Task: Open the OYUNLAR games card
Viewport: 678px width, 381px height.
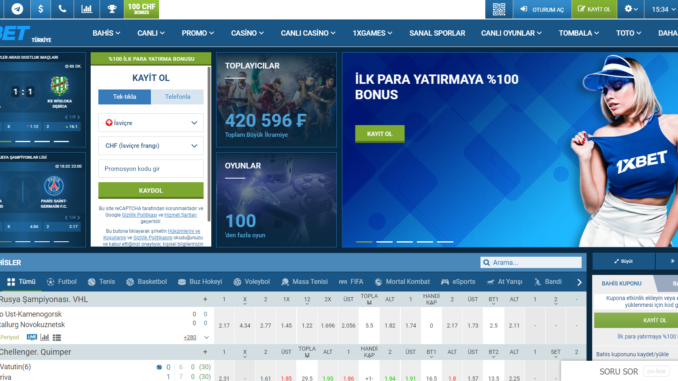Action: coord(276,200)
